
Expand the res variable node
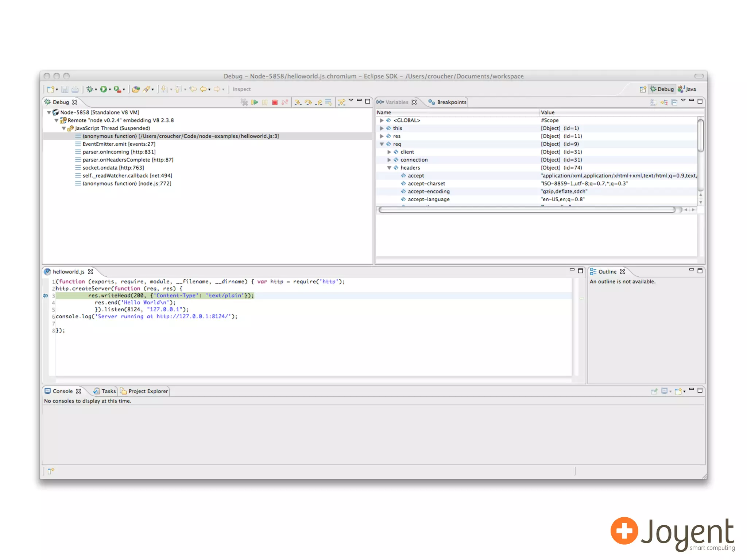pos(382,136)
